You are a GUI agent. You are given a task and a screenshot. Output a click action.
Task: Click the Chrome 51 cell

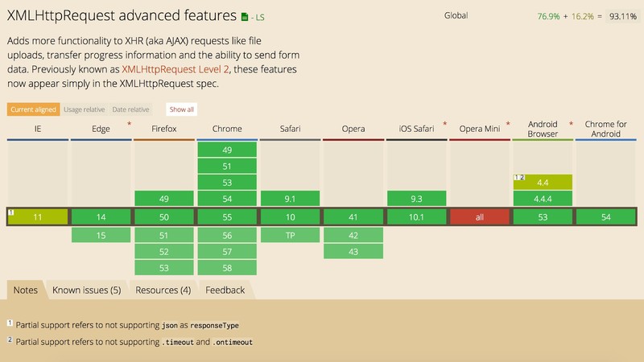click(x=227, y=167)
